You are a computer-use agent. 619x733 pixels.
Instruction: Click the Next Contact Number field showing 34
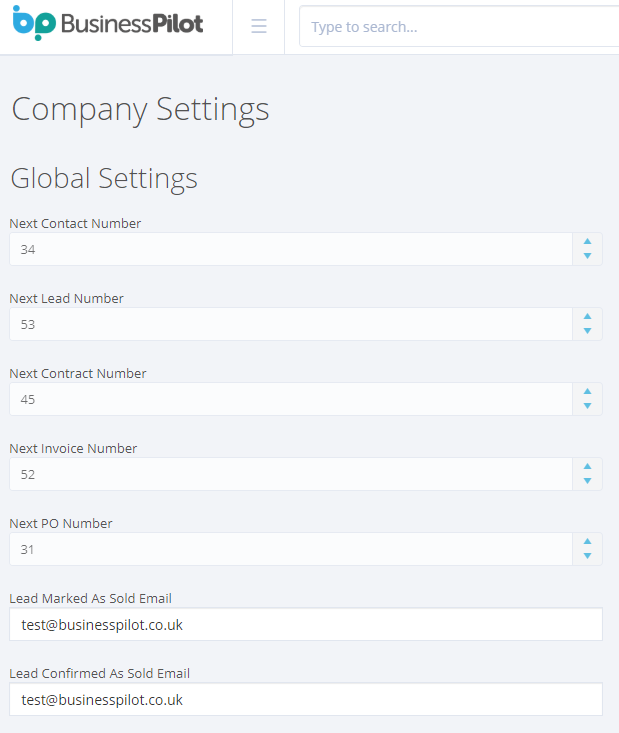[x=291, y=249]
